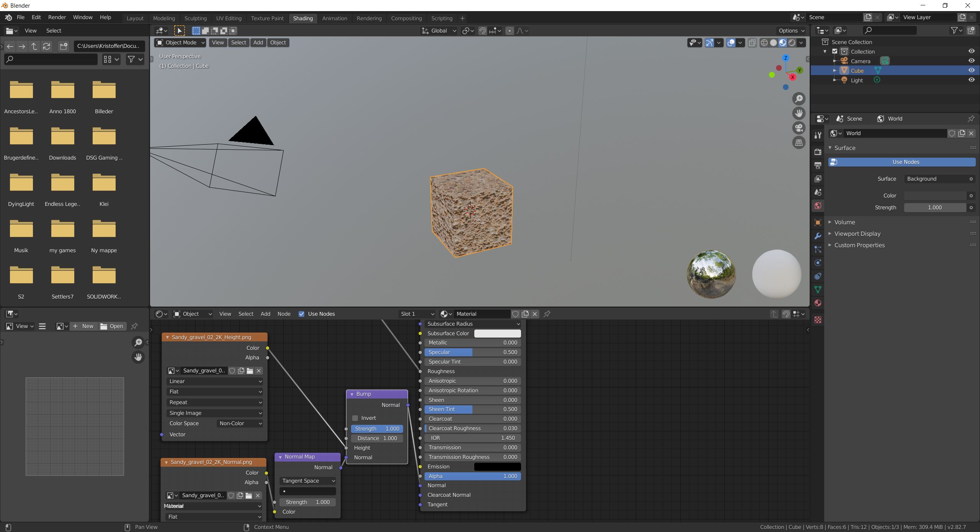This screenshot has height=532, width=980.
Task: Open node editor Add menu
Action: pyautogui.click(x=265, y=314)
